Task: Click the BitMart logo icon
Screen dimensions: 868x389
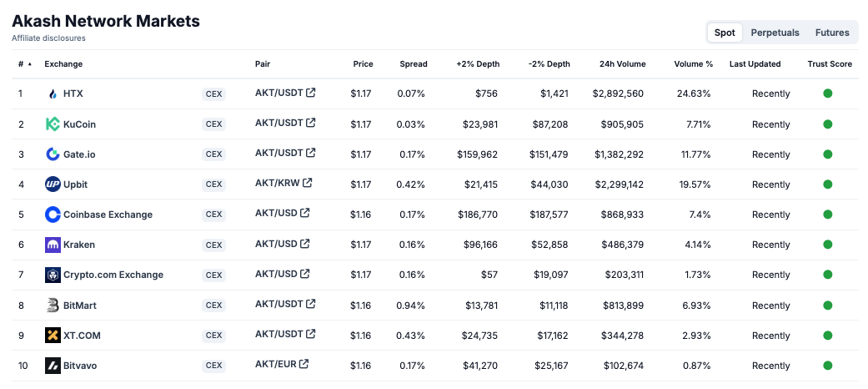Action: [53, 306]
